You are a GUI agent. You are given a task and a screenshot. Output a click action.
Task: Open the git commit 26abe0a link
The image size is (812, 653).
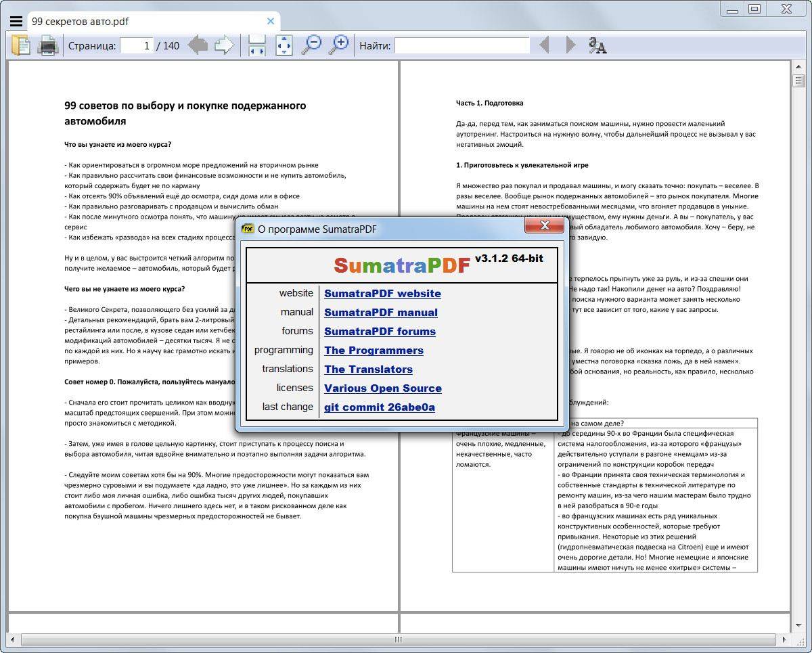379,407
